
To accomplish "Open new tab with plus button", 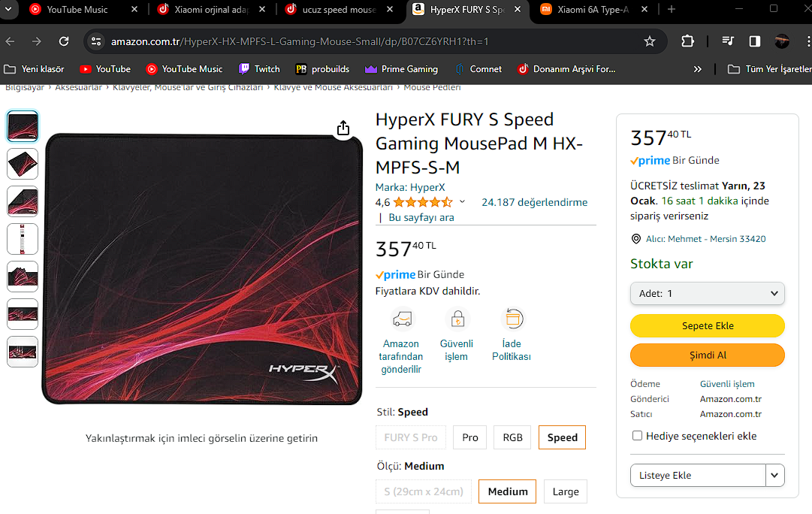I will [672, 10].
